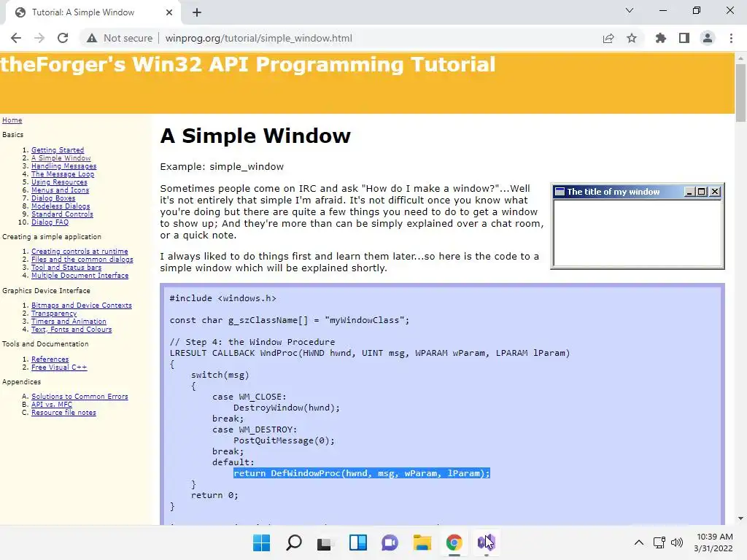Open Chrome's three-dot menu

[x=731, y=38]
